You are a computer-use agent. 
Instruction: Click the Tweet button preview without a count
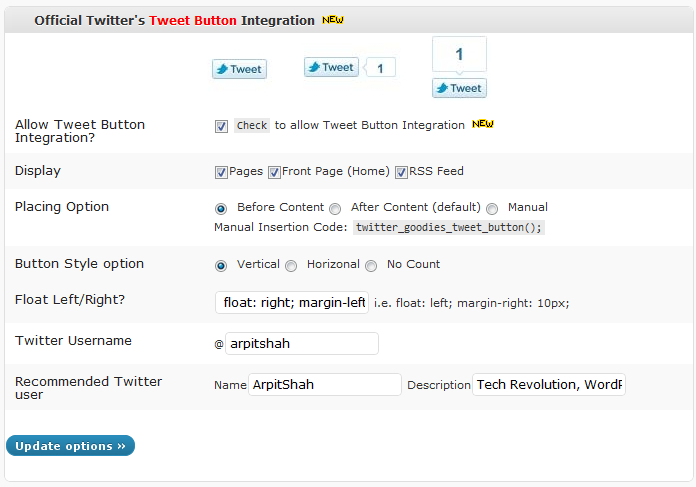click(x=239, y=69)
